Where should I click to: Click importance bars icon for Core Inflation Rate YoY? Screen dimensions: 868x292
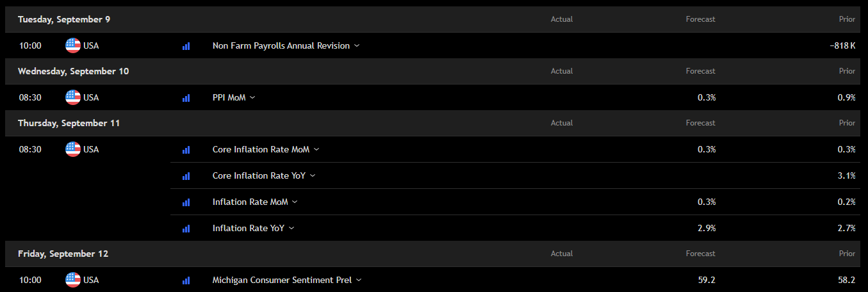tap(186, 176)
